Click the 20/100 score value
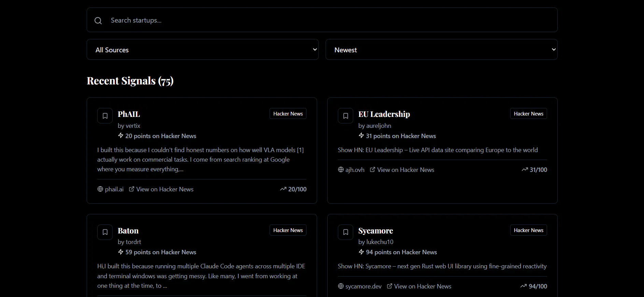Screen dimensions: 644x297 297,189
